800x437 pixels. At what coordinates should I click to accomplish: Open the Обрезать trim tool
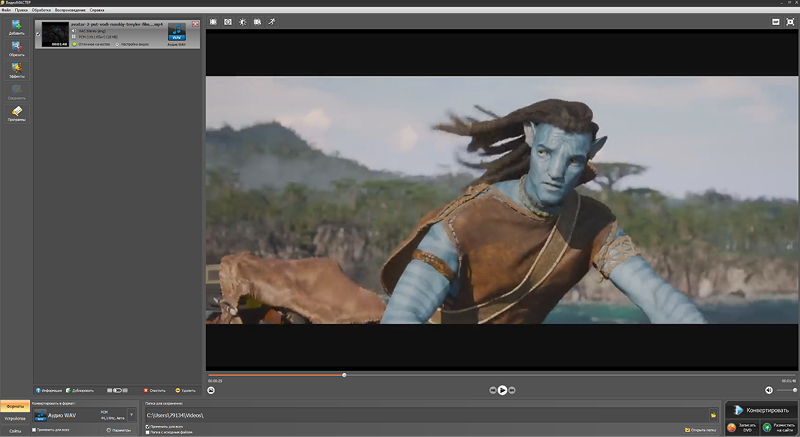pos(16,48)
